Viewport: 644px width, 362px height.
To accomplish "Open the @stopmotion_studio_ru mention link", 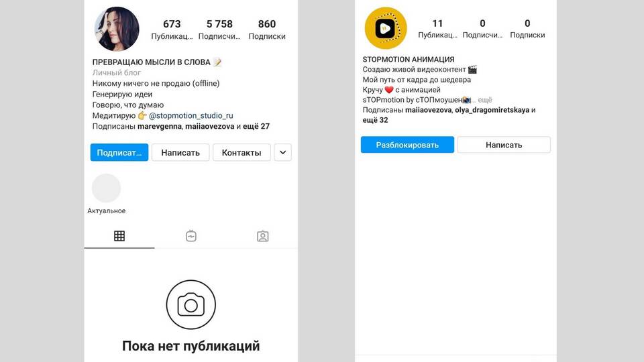I will point(191,116).
